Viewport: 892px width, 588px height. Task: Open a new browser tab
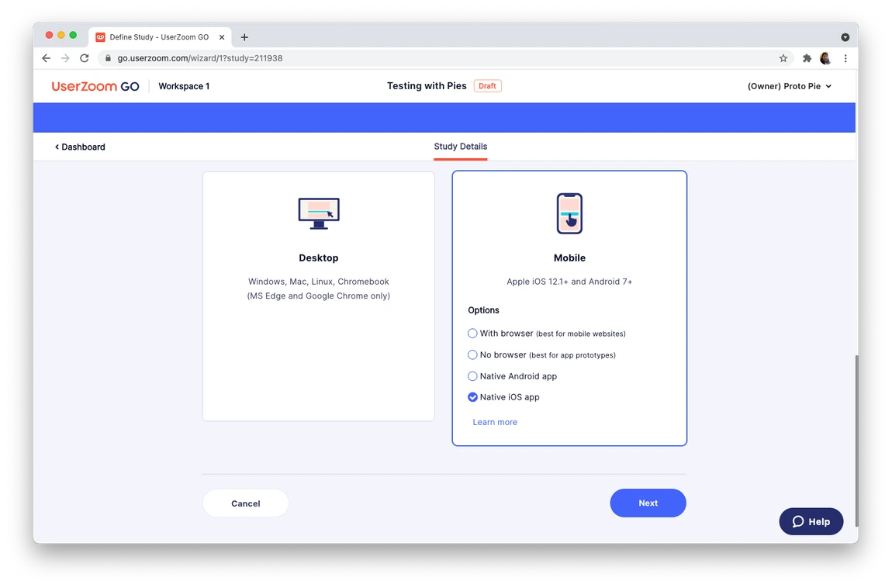click(x=244, y=37)
